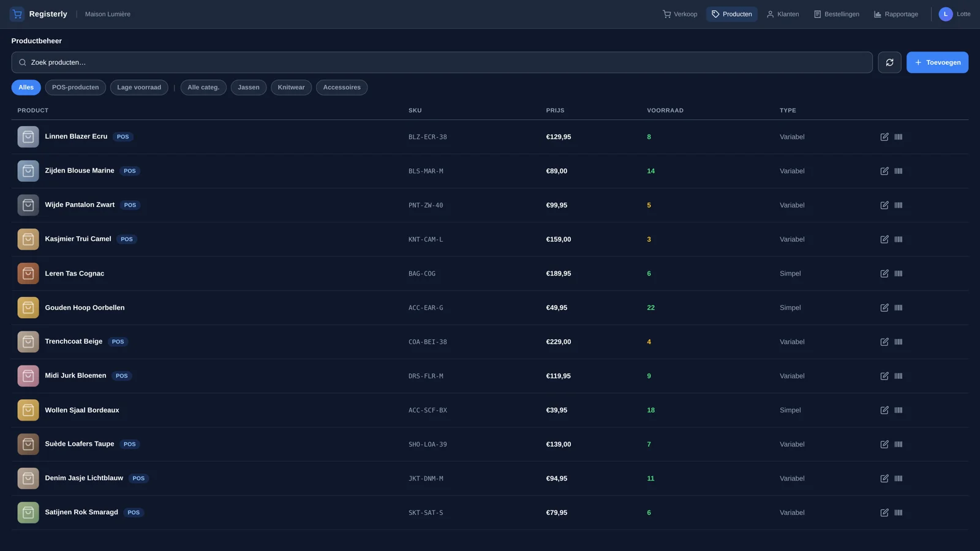The height and width of the screenshot is (551, 980).
Task: Filter by Lage voorraad
Action: pyautogui.click(x=139, y=88)
